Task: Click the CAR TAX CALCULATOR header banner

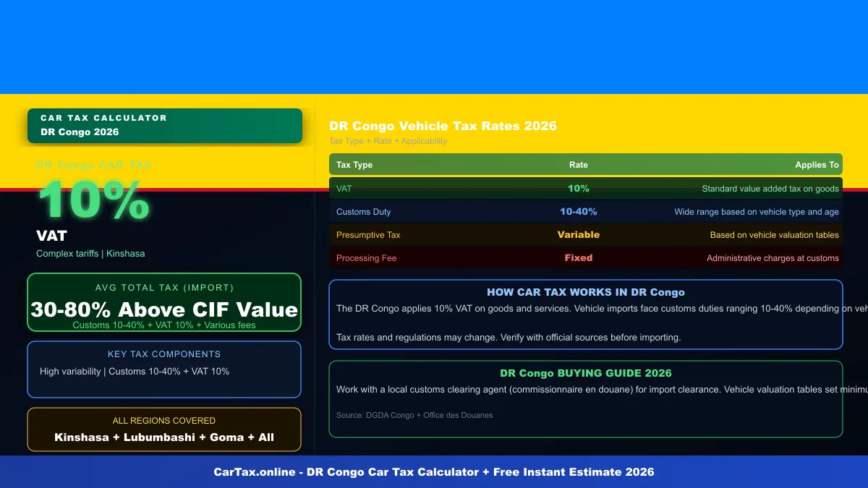Action: click(x=164, y=125)
